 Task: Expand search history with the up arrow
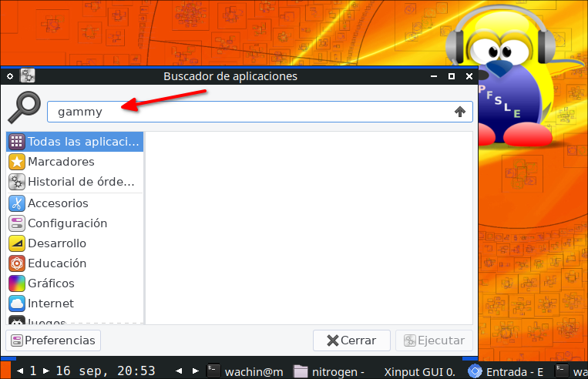[x=460, y=112]
